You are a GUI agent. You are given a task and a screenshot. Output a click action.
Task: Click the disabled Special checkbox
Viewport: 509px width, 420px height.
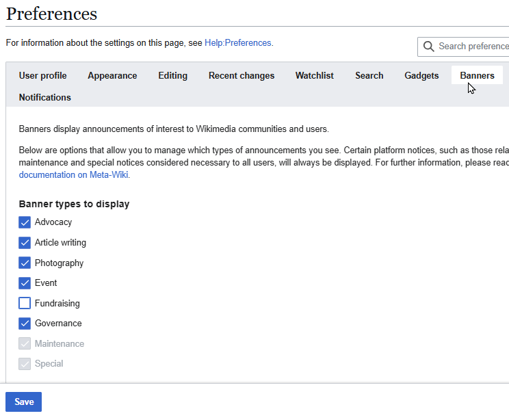pyautogui.click(x=25, y=364)
